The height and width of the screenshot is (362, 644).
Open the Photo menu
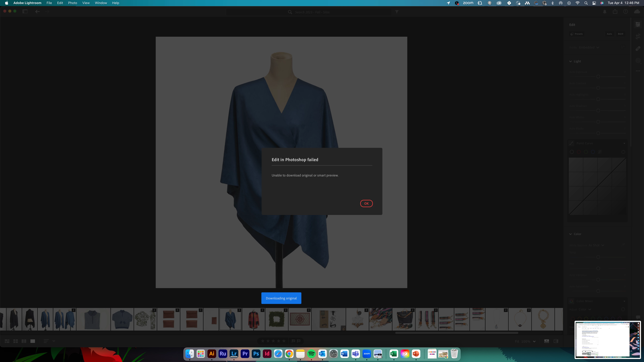(72, 3)
